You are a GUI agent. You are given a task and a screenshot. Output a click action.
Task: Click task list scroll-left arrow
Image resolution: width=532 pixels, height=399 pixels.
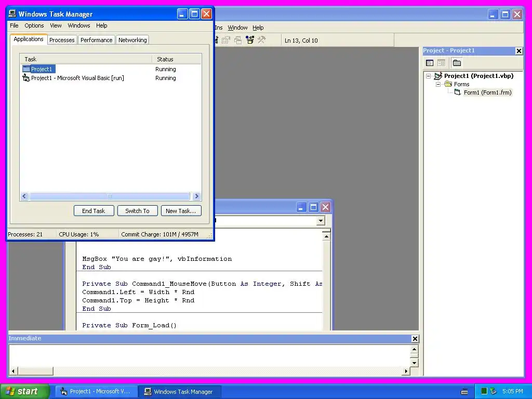click(24, 196)
